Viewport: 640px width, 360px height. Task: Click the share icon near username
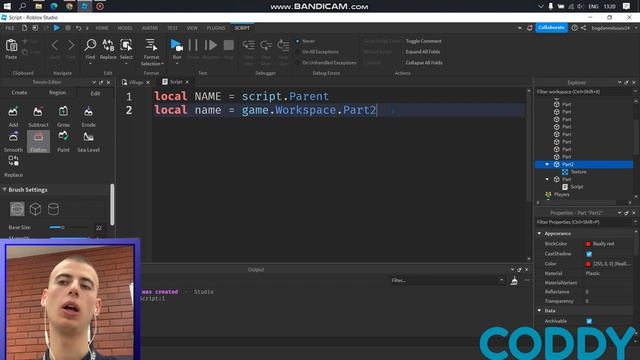[583, 28]
